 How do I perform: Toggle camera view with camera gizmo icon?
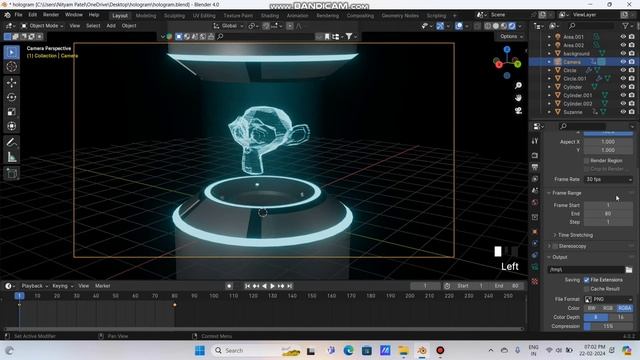[x=518, y=111]
